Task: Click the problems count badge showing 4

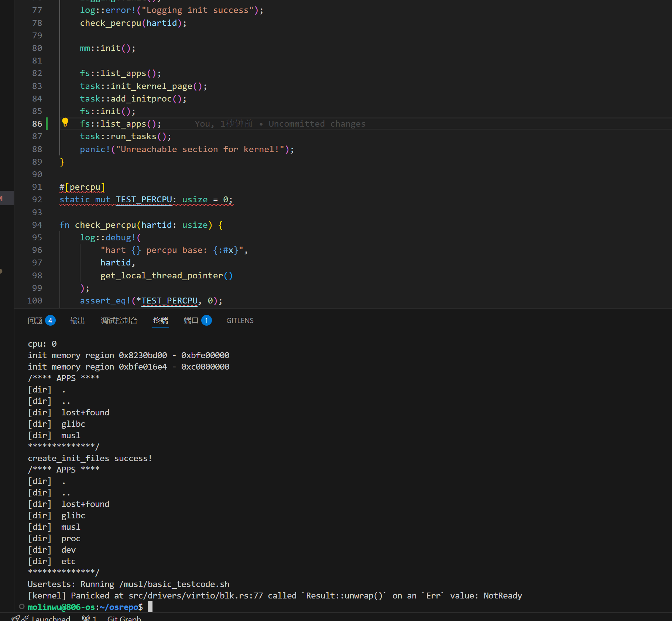Action: 51,320
